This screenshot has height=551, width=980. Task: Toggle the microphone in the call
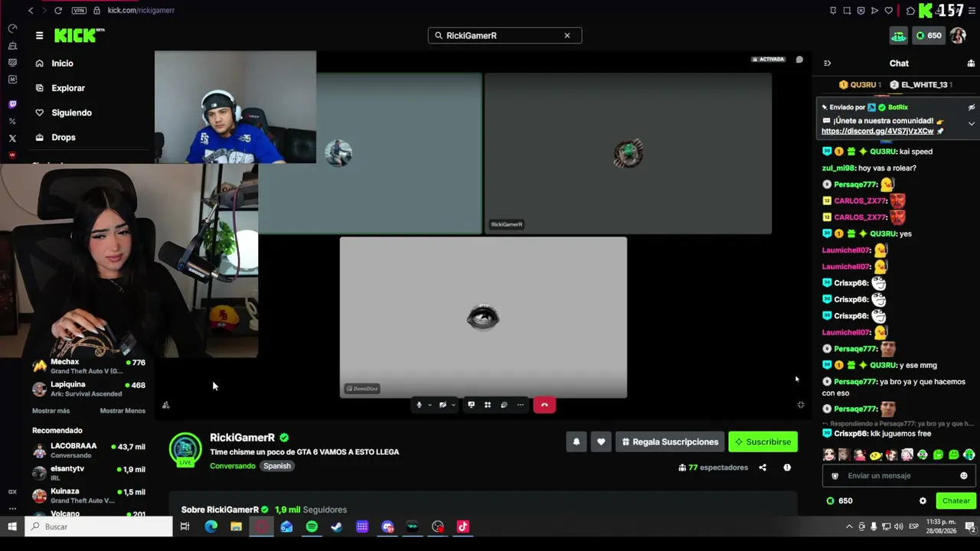419,405
